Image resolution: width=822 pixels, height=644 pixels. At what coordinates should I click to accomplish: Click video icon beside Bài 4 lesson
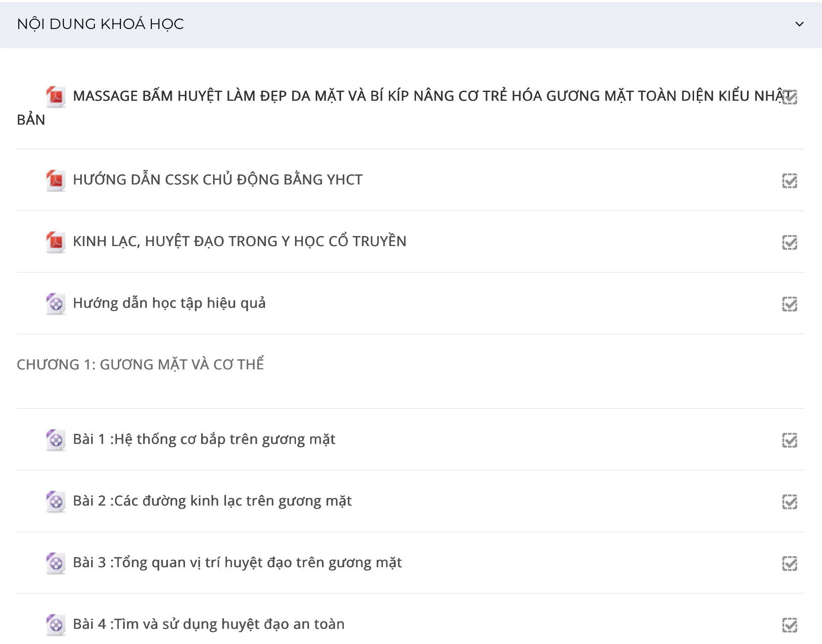56,625
